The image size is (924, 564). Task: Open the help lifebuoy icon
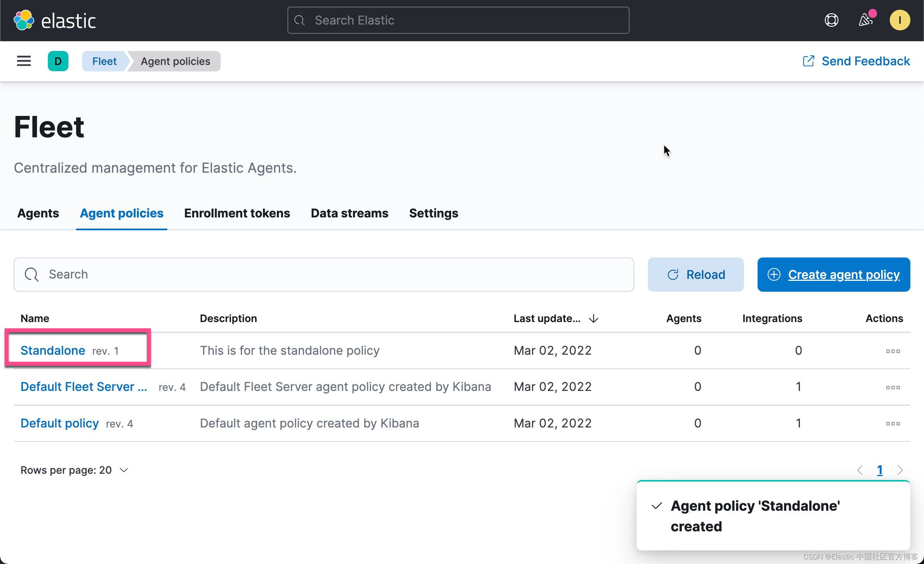[x=831, y=20]
